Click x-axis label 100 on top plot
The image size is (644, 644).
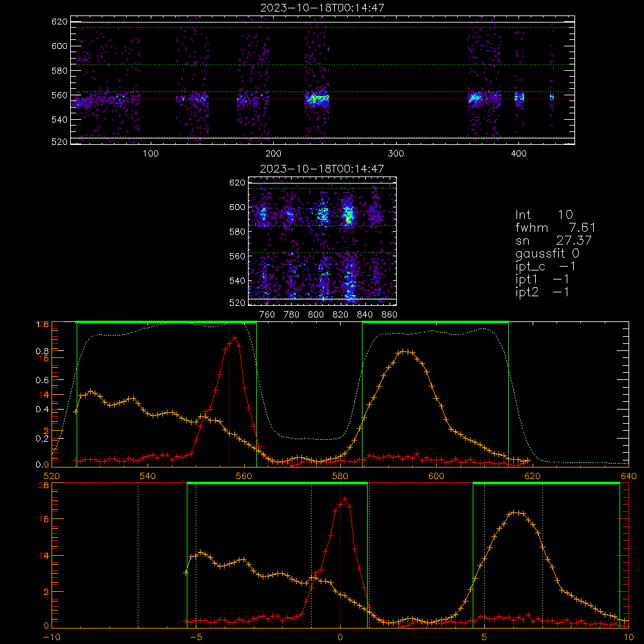click(150, 154)
